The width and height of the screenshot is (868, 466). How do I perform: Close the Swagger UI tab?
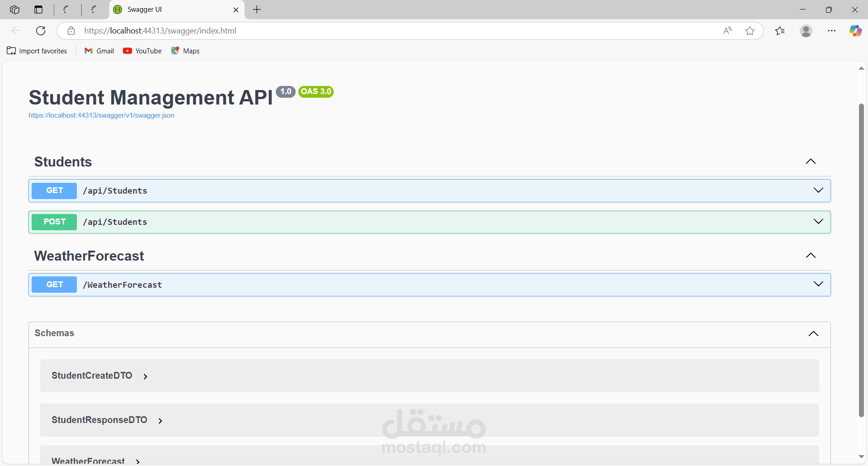click(236, 10)
